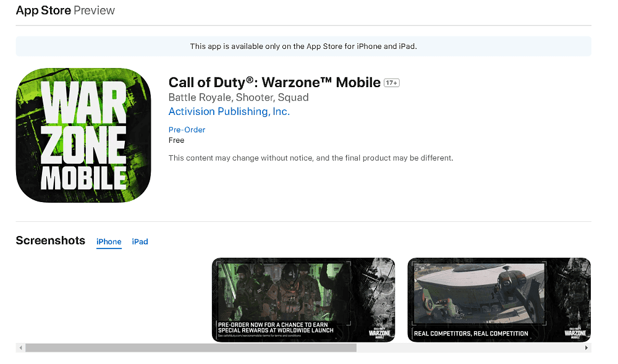Click the Call of Duty: Warzone Mobile title

click(x=274, y=82)
